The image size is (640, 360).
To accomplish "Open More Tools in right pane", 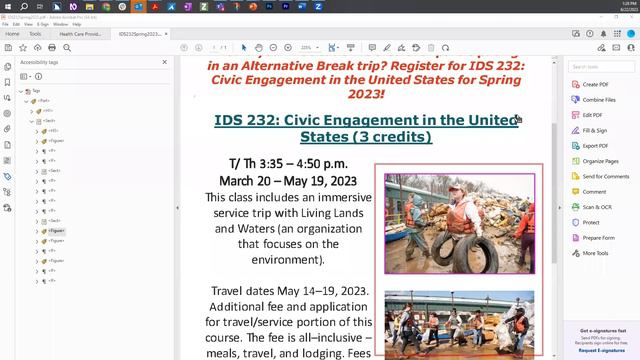I will (x=590, y=253).
